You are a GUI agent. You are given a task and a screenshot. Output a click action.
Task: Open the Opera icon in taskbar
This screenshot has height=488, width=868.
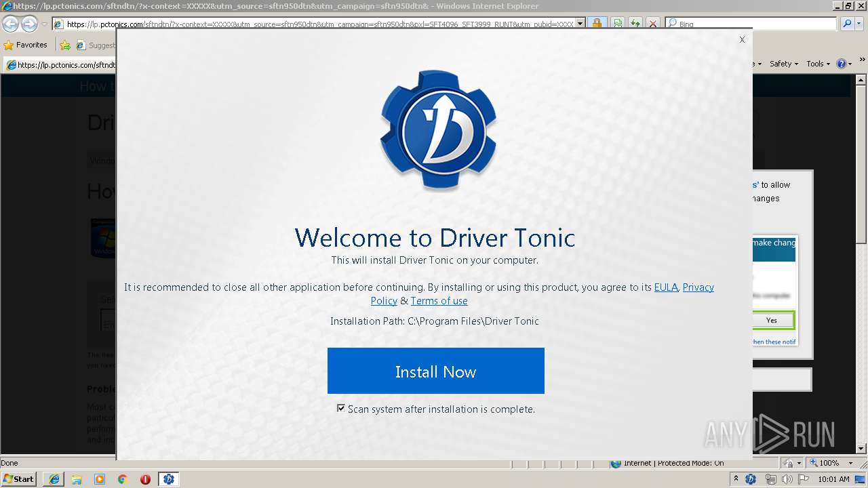pyautogui.click(x=145, y=479)
